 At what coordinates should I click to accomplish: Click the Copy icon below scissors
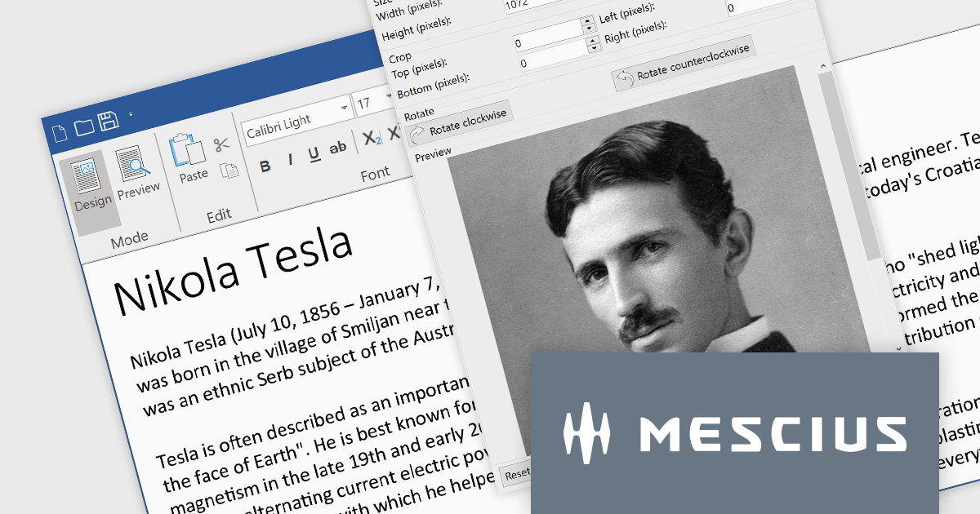coord(230,170)
